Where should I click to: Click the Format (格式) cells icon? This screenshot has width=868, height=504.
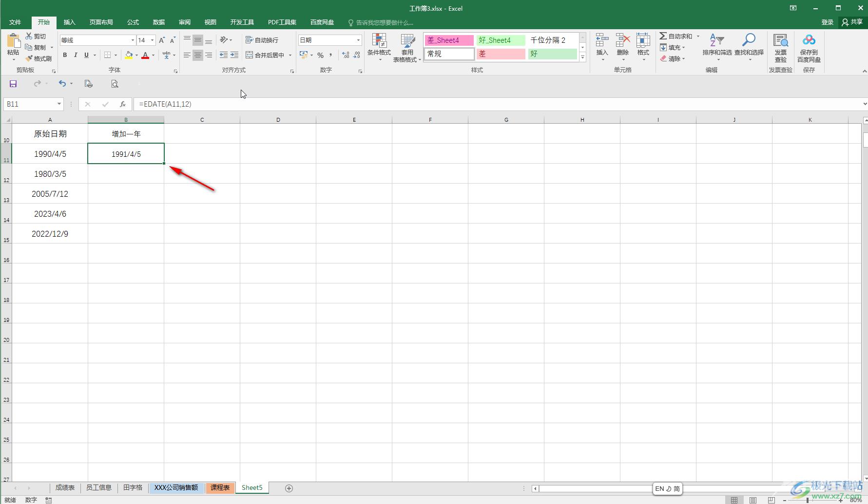pos(643,41)
